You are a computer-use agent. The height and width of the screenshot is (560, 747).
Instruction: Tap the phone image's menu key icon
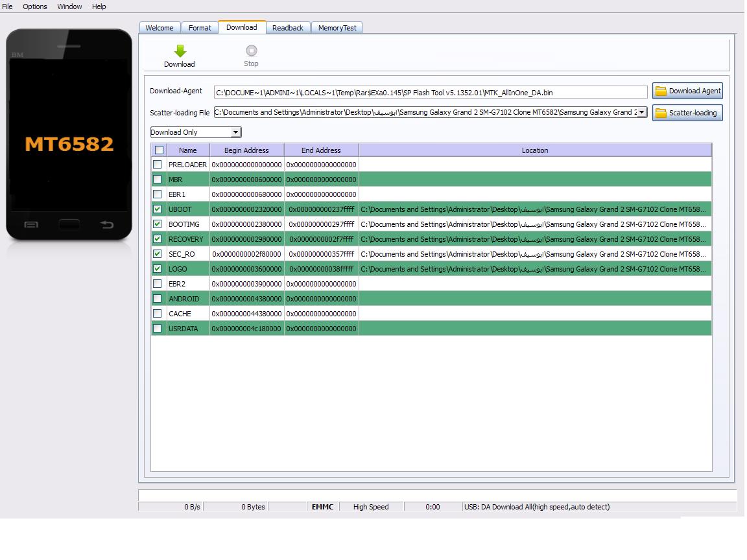tap(31, 225)
